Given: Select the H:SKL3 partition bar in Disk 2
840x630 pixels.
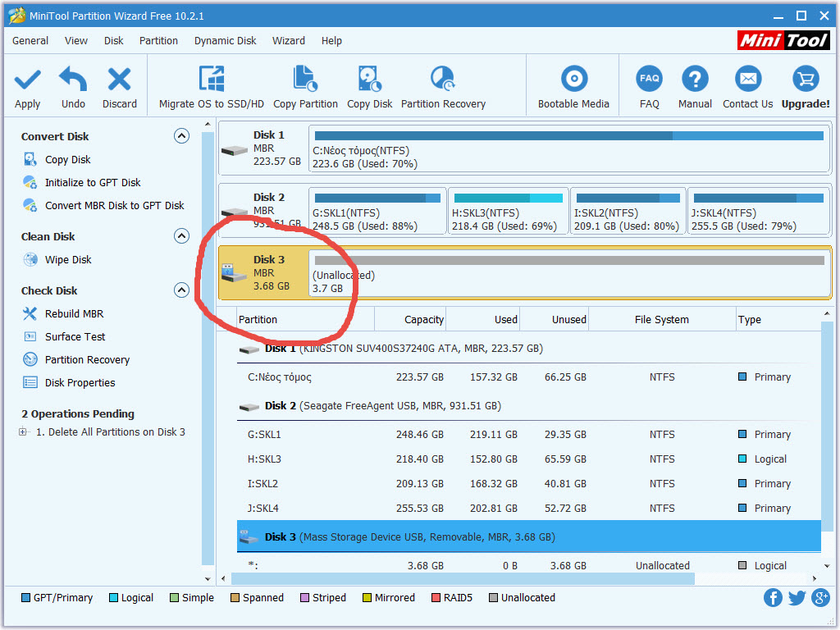Looking at the screenshot, I should [x=508, y=212].
